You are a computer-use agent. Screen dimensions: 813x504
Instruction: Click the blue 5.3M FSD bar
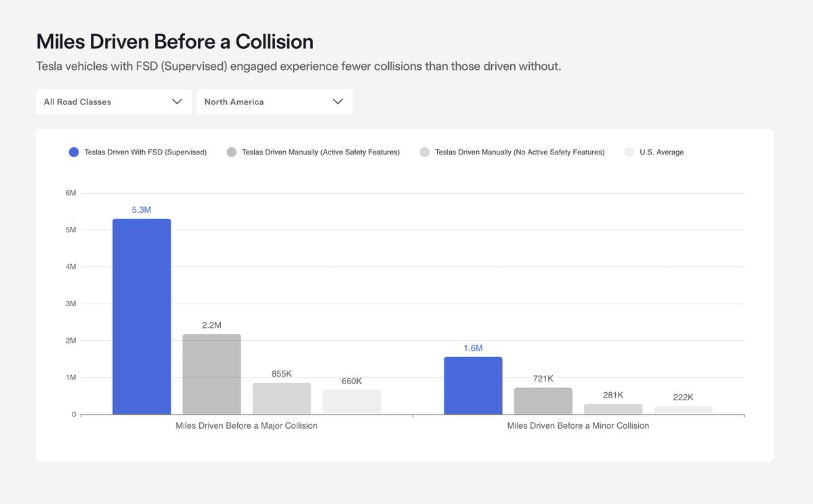(x=142, y=315)
